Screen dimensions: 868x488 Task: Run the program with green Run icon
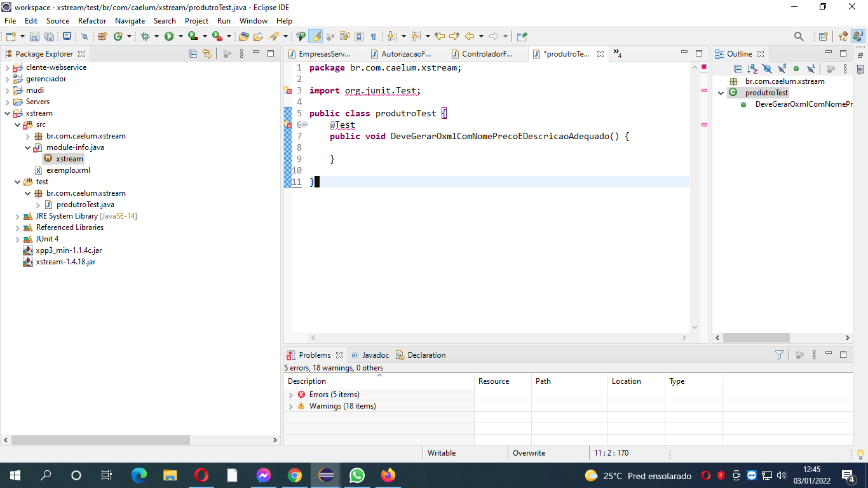tap(169, 36)
